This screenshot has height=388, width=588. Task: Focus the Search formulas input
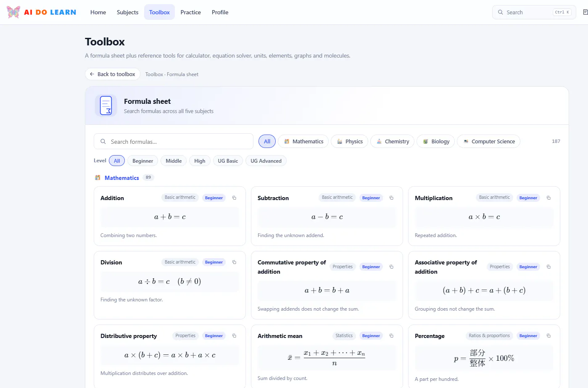pyautogui.click(x=174, y=142)
